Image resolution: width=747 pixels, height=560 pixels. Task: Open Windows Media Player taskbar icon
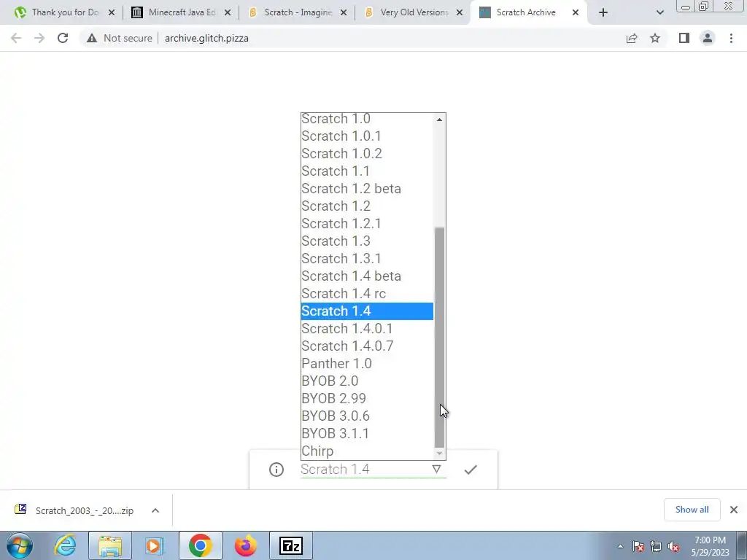pos(154,545)
